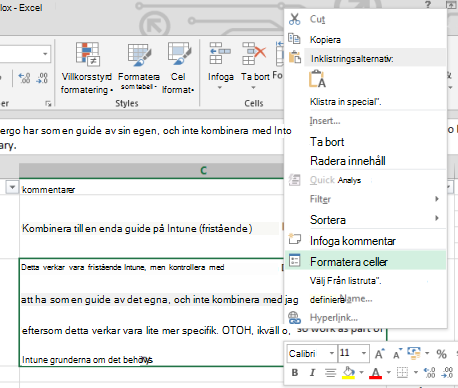Image resolution: width=458 pixels, height=388 pixels.
Task: Choose Quick Analys in context menu
Action: pyautogui.click(x=366, y=180)
